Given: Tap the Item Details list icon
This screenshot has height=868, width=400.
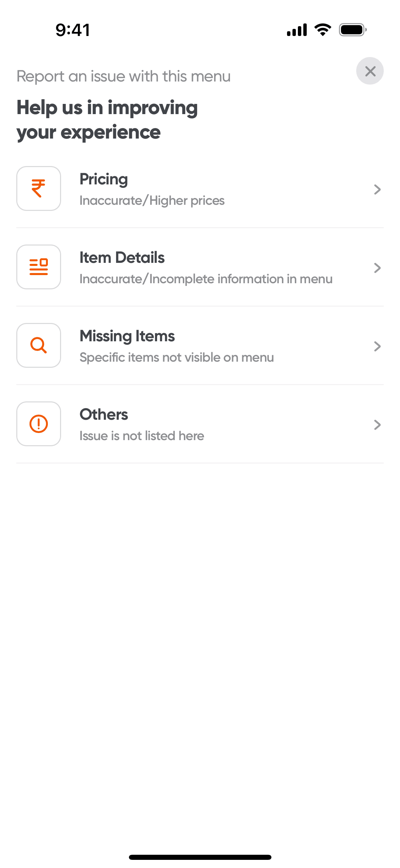Looking at the screenshot, I should [x=39, y=267].
